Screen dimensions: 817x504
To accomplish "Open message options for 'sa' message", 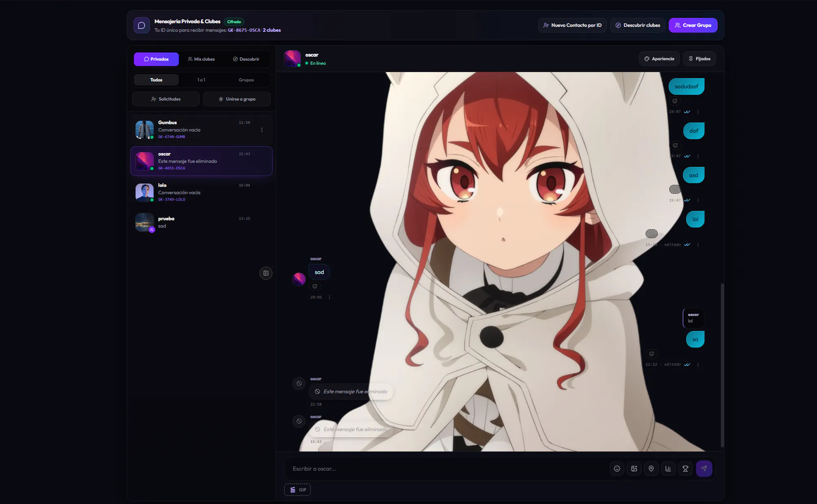I will tap(698, 365).
